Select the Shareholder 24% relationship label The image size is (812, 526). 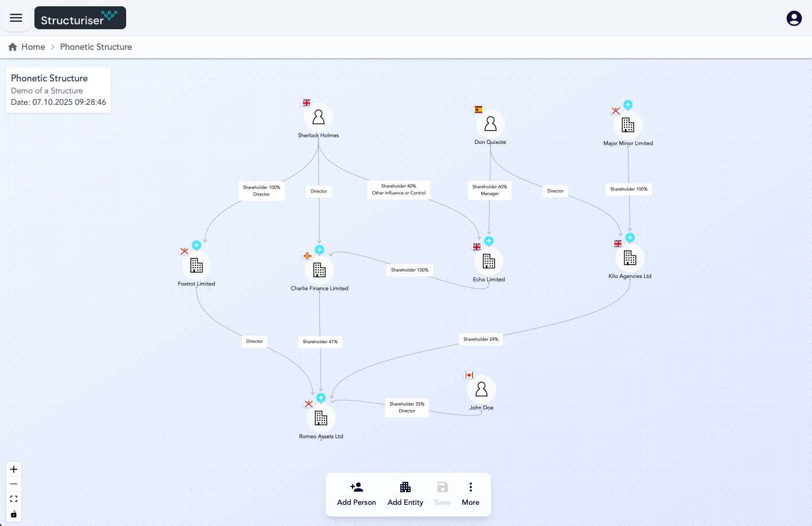coord(481,339)
